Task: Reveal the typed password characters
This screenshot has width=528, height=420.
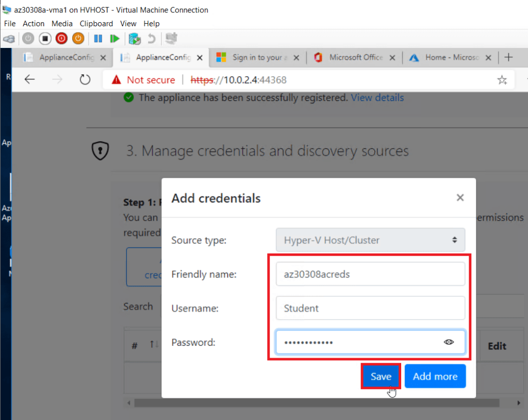Action: 448,342
